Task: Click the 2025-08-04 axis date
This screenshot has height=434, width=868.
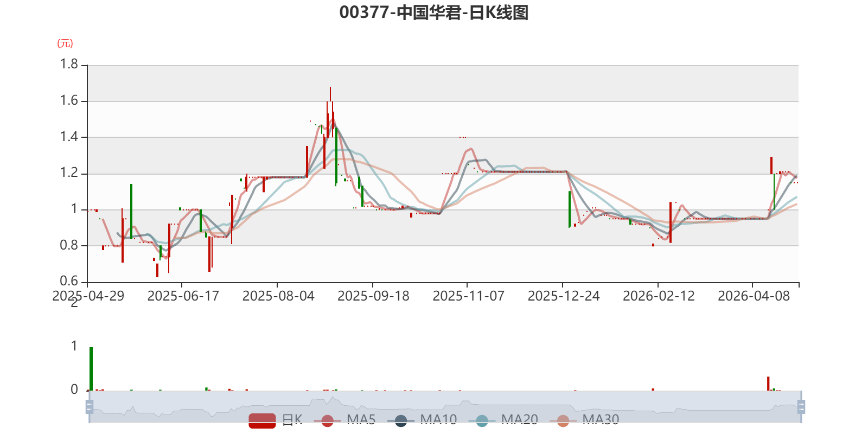Action: [278, 296]
